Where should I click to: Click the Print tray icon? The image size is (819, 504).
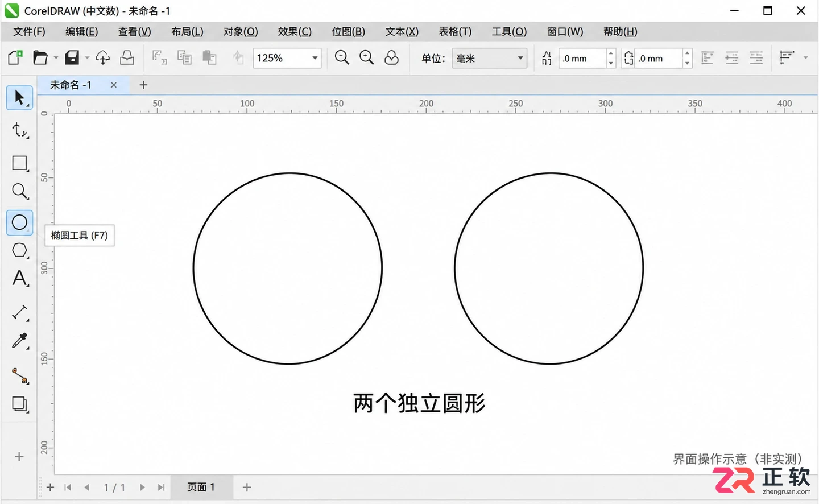pyautogui.click(x=127, y=57)
